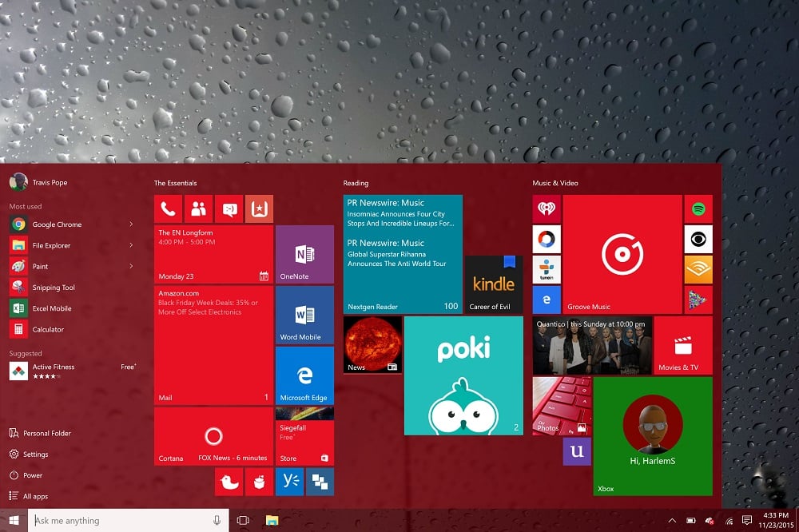
Task: Open the Photos tile
Action: tap(562, 406)
